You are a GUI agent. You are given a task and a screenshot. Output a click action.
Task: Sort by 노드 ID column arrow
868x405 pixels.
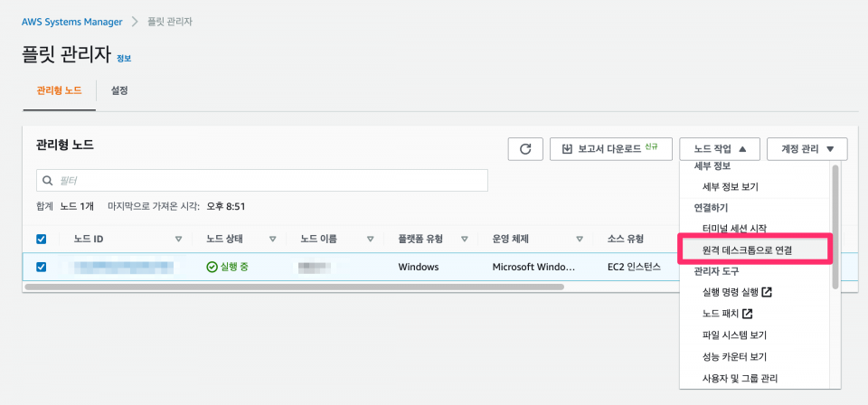pyautogui.click(x=178, y=240)
